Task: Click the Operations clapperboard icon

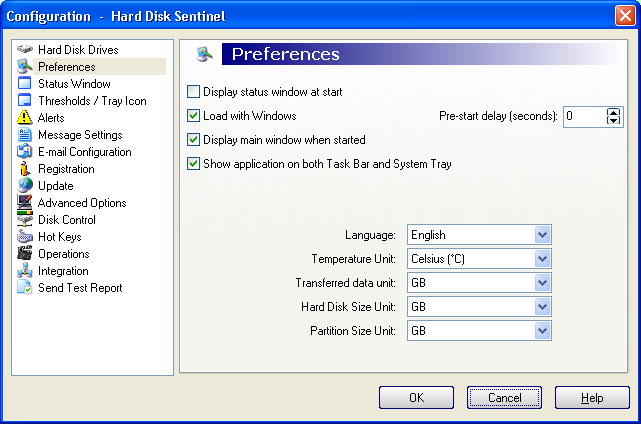Action: [25, 254]
